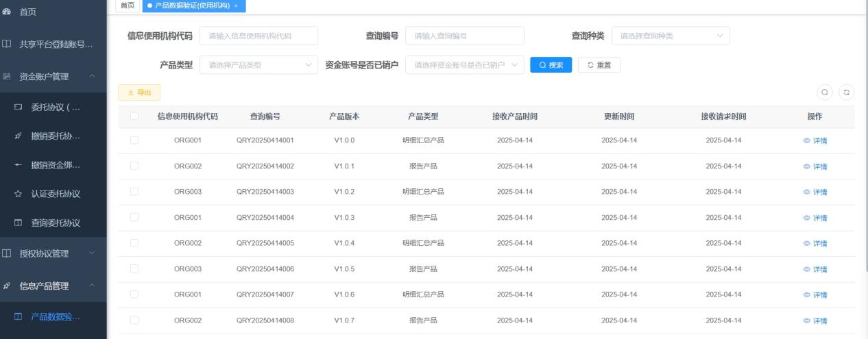Open the 查询种类 dropdown
The height and width of the screenshot is (339, 868).
(x=670, y=36)
